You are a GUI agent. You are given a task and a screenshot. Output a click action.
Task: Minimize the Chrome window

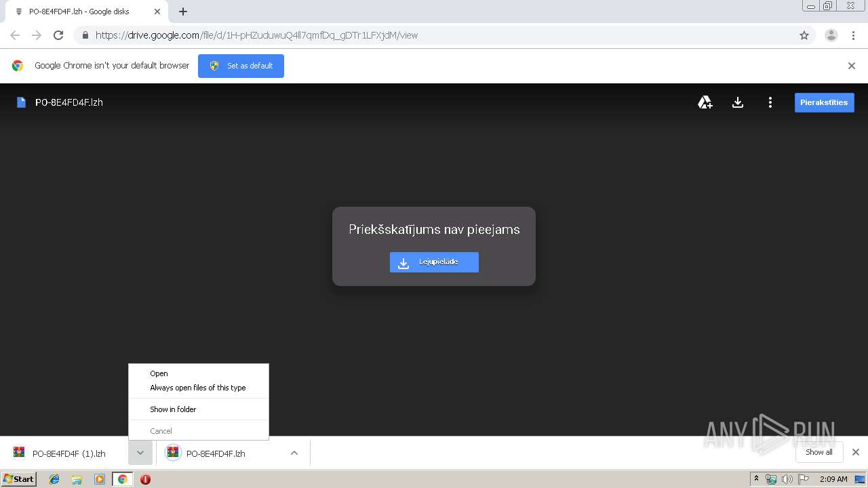click(811, 6)
